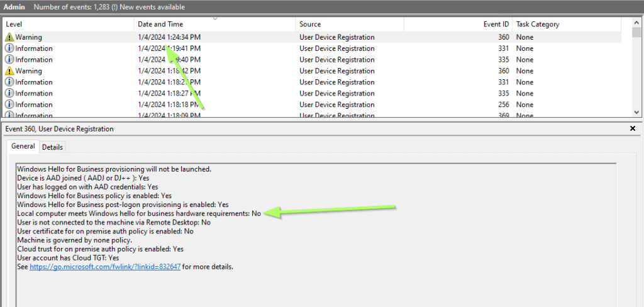Select the event 256 row's User Device Registration source
Screen dimensions: 644x307
[x=336, y=104]
